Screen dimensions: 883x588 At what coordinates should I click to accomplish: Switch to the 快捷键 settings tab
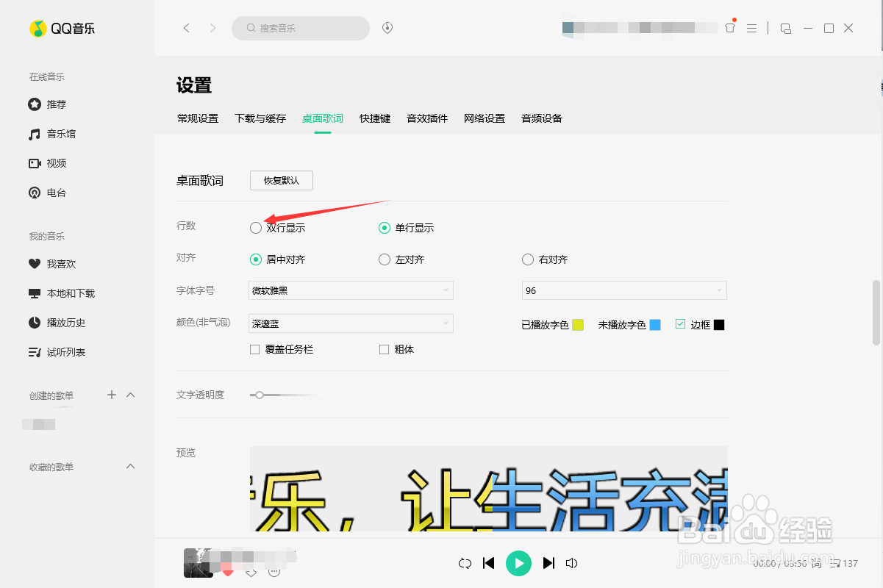[375, 118]
